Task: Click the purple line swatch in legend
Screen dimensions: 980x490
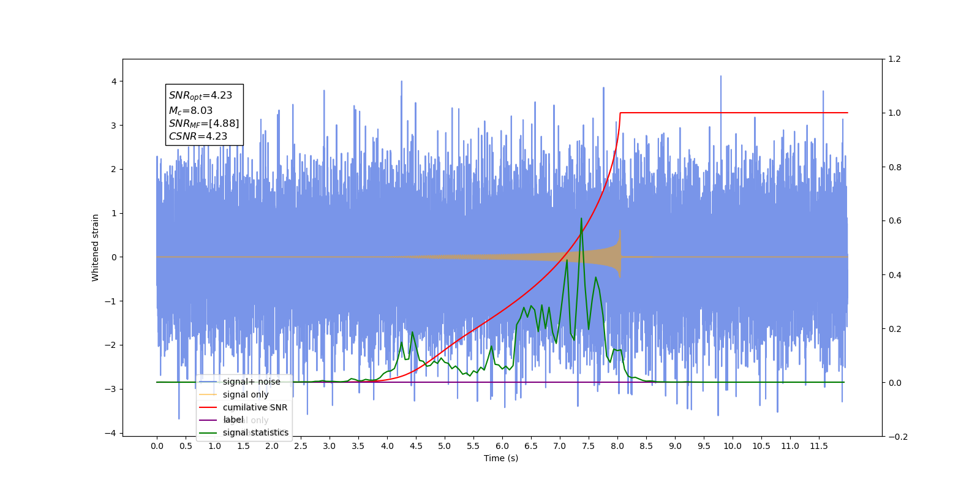Action: pos(208,420)
